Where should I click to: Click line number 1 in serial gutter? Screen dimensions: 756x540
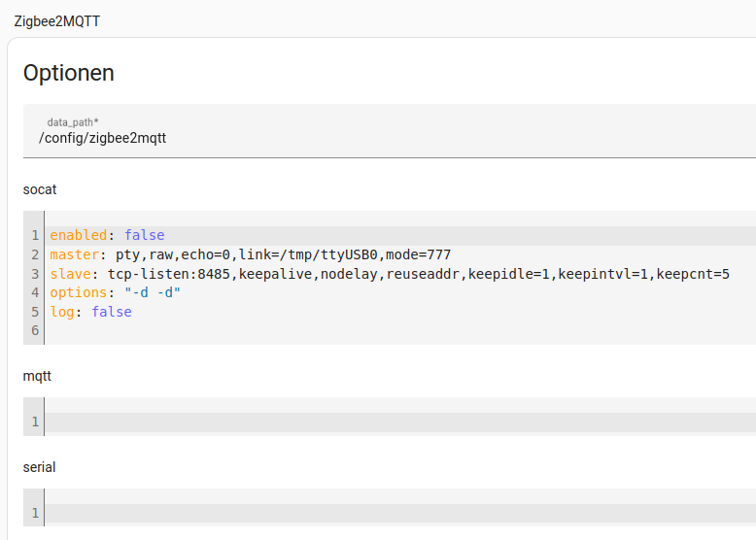pyautogui.click(x=35, y=514)
